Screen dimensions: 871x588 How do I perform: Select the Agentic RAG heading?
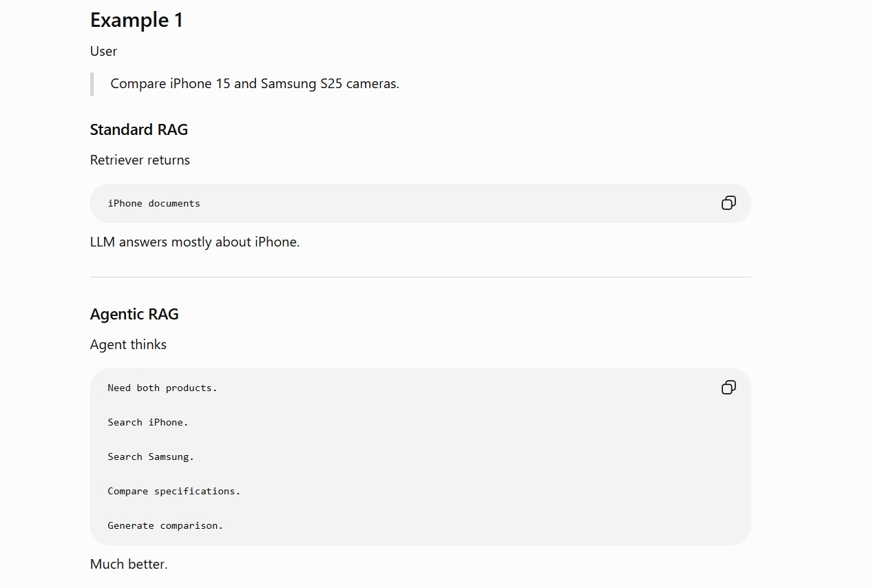click(x=134, y=314)
